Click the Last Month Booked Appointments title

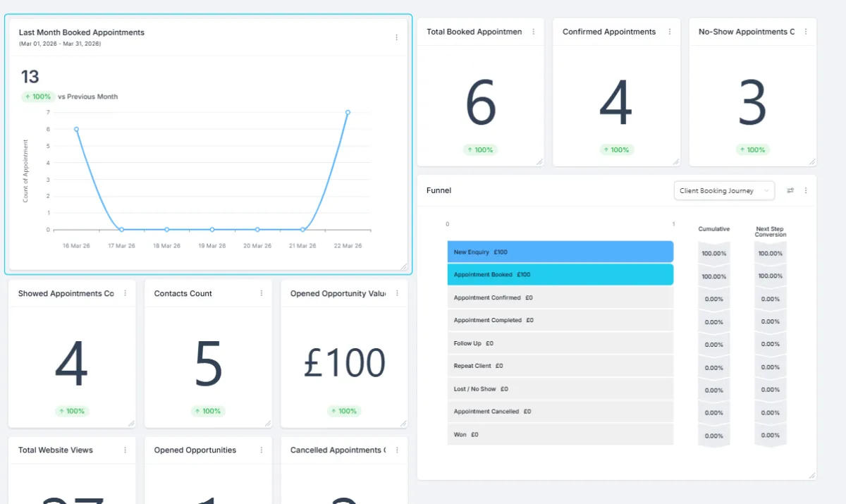[82, 32]
